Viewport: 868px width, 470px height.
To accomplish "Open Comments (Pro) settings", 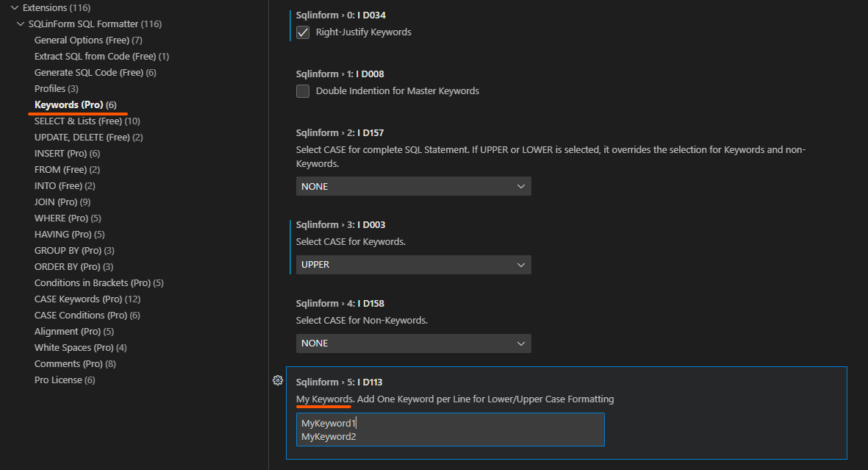I will click(x=75, y=363).
